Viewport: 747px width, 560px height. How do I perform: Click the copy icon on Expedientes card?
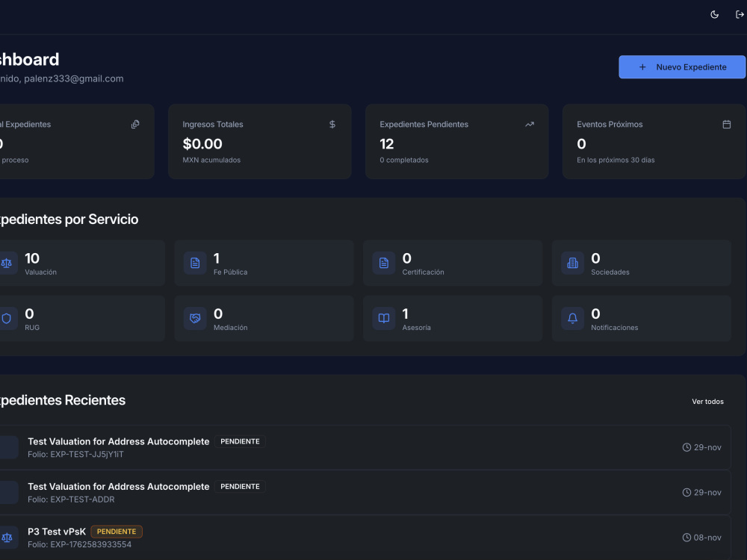(x=135, y=124)
